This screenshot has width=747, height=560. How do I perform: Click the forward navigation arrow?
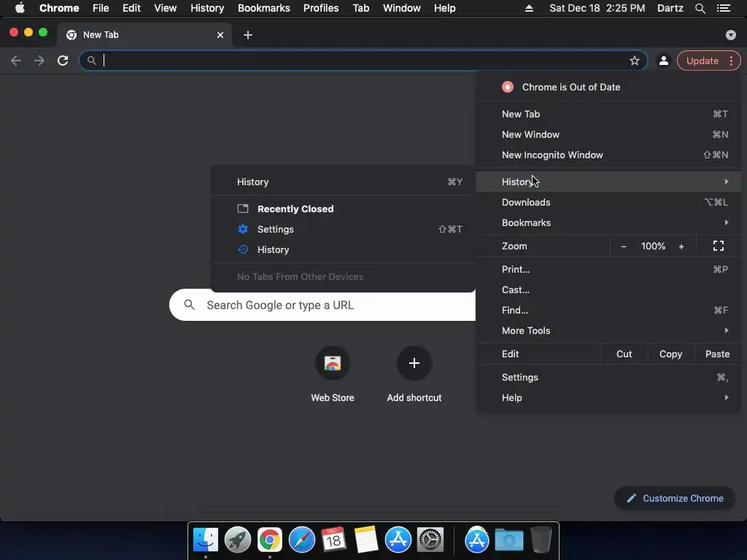click(39, 61)
